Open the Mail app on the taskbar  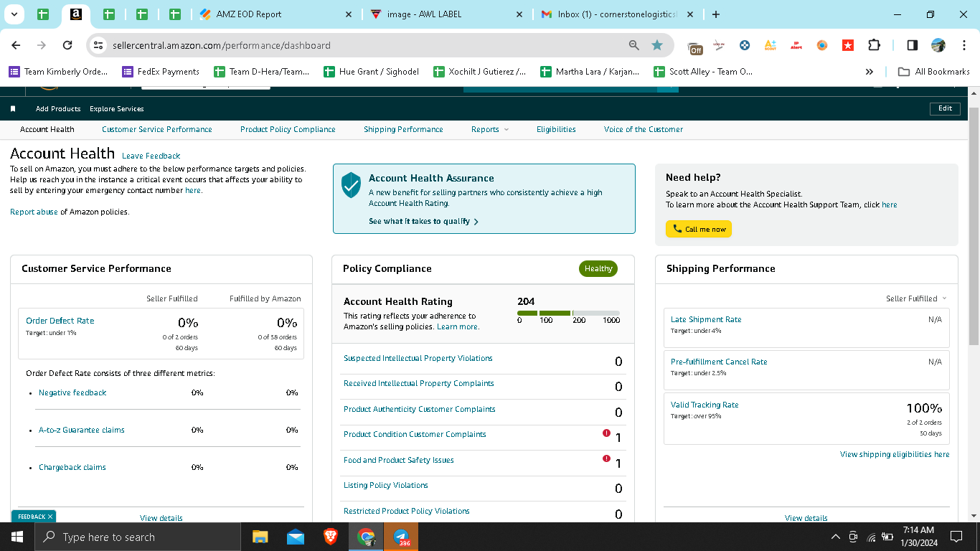295,537
